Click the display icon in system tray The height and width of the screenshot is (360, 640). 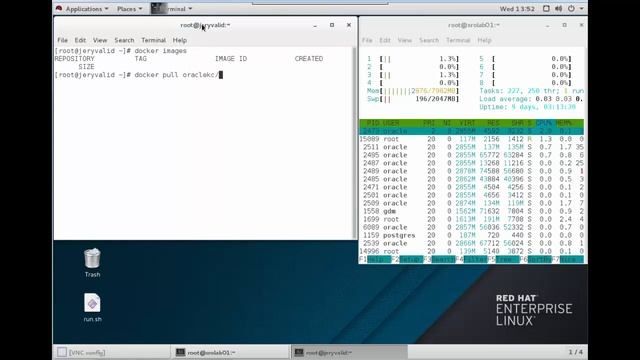pyautogui.click(x=546, y=9)
